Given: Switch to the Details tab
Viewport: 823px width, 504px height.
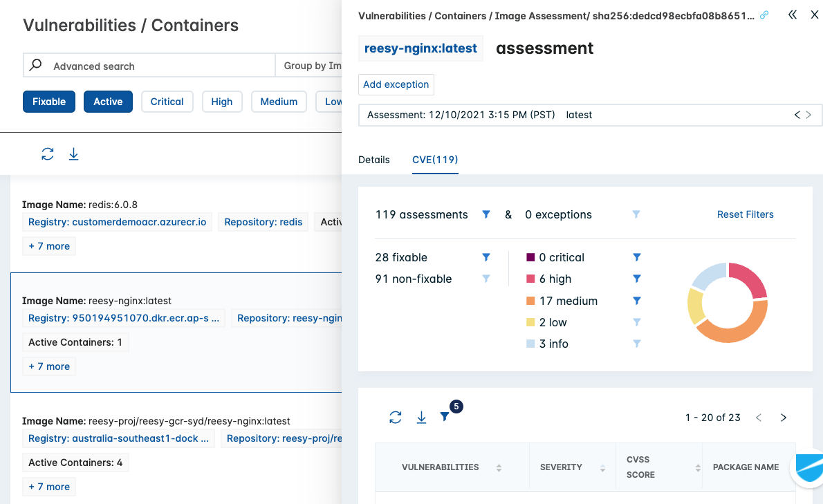Looking at the screenshot, I should pyautogui.click(x=373, y=160).
